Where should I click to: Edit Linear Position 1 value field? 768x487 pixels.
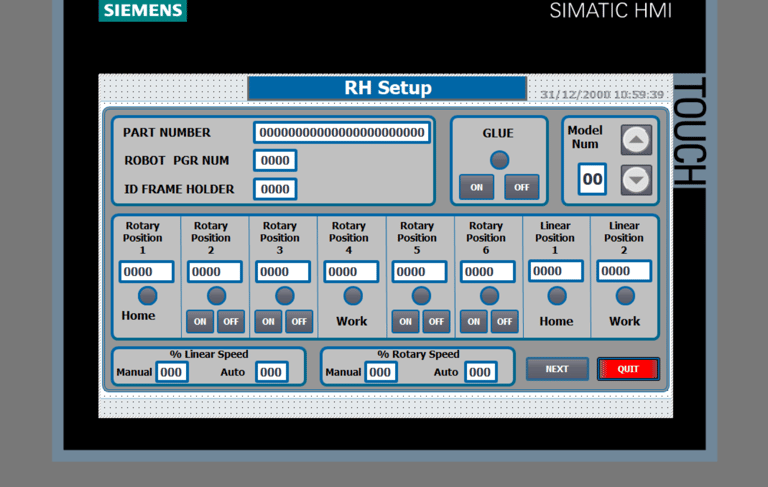coord(556,271)
